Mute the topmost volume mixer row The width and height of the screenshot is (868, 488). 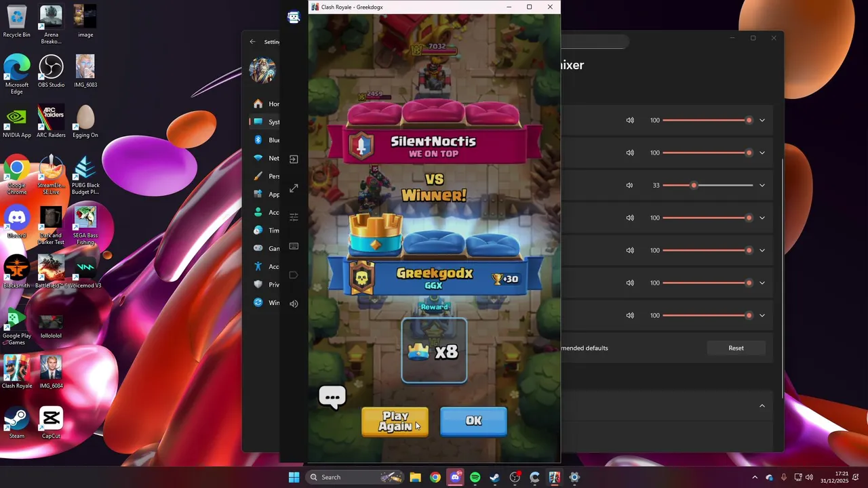point(630,120)
